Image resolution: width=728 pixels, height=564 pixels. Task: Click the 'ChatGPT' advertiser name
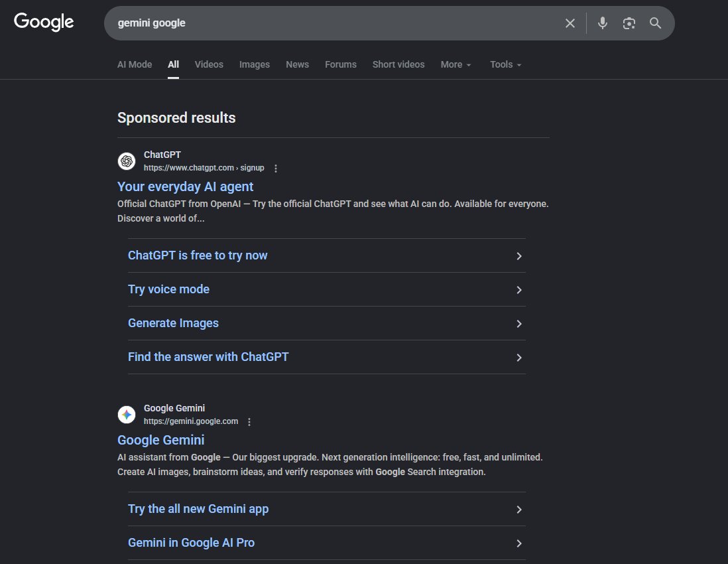coord(162,155)
